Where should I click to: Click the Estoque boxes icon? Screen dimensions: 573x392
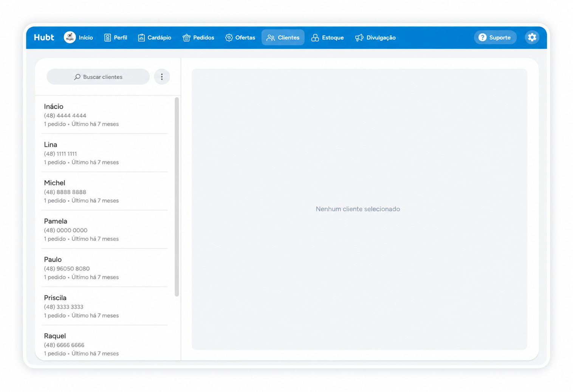pos(315,37)
